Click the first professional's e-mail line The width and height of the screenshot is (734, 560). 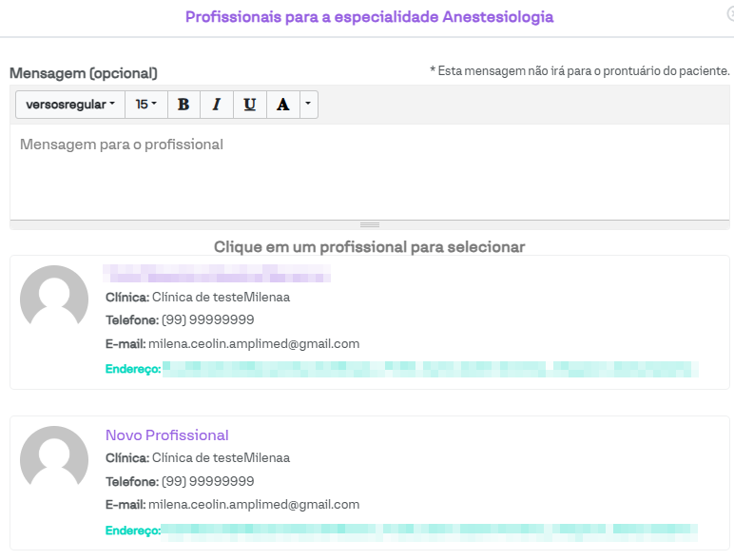pyautogui.click(x=232, y=344)
